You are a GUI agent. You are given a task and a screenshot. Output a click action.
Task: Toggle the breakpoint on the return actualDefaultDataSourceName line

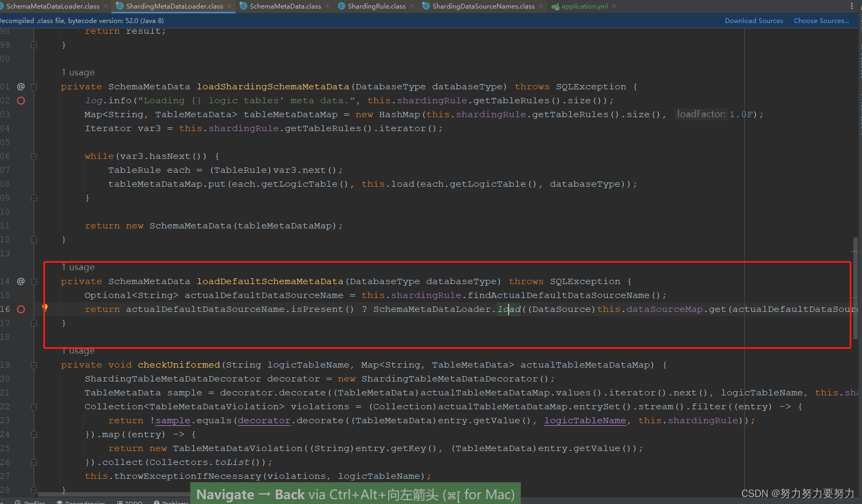pos(21,309)
